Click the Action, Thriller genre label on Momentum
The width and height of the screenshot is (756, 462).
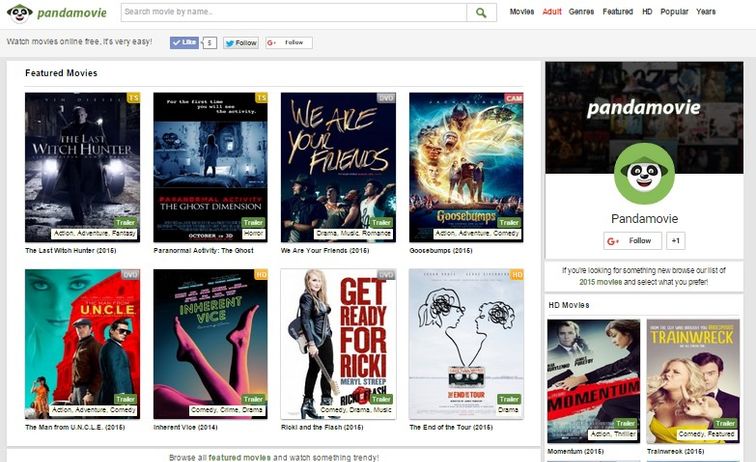(613, 434)
